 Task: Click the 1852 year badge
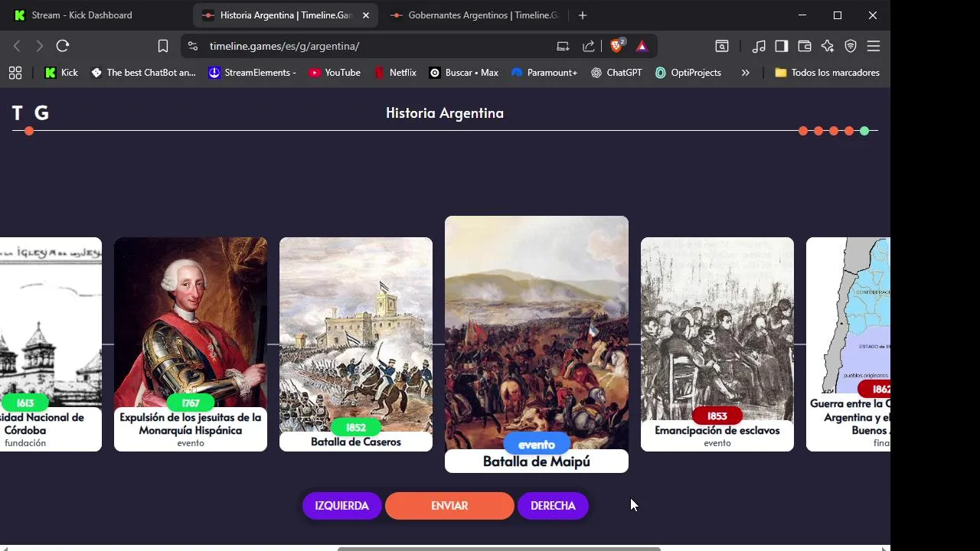coord(356,428)
